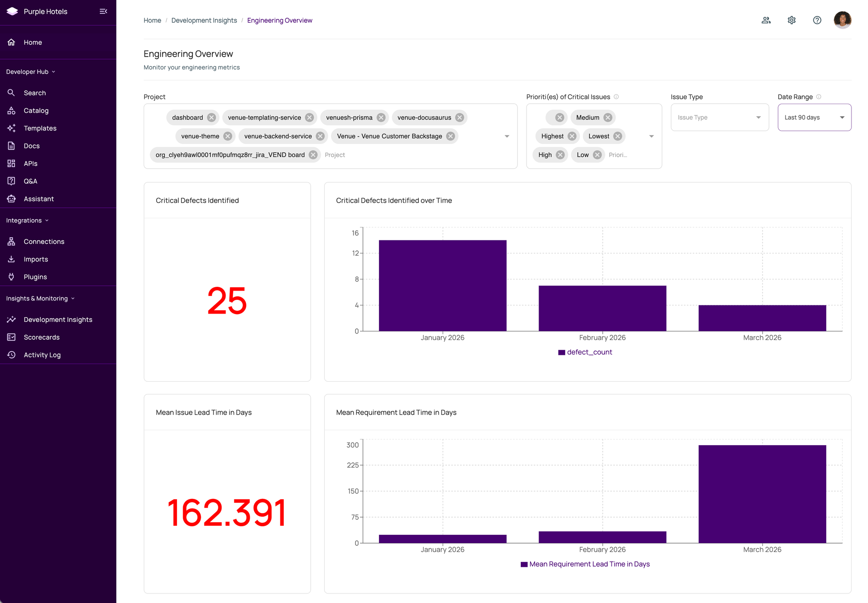Click the Assistant robot icon
Viewport: 868px width, 603px height.
pyautogui.click(x=11, y=199)
